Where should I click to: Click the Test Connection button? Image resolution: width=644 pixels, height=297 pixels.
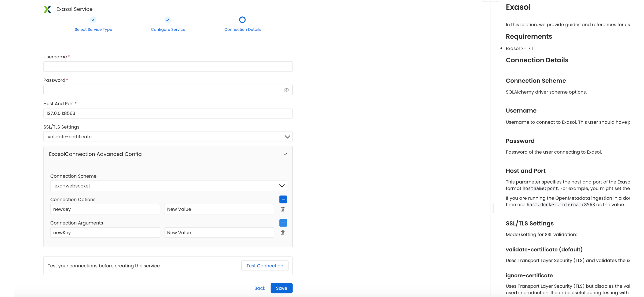point(265,266)
